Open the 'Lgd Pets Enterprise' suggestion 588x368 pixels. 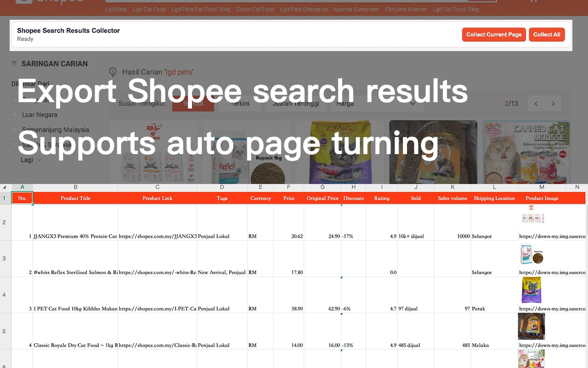point(304,9)
